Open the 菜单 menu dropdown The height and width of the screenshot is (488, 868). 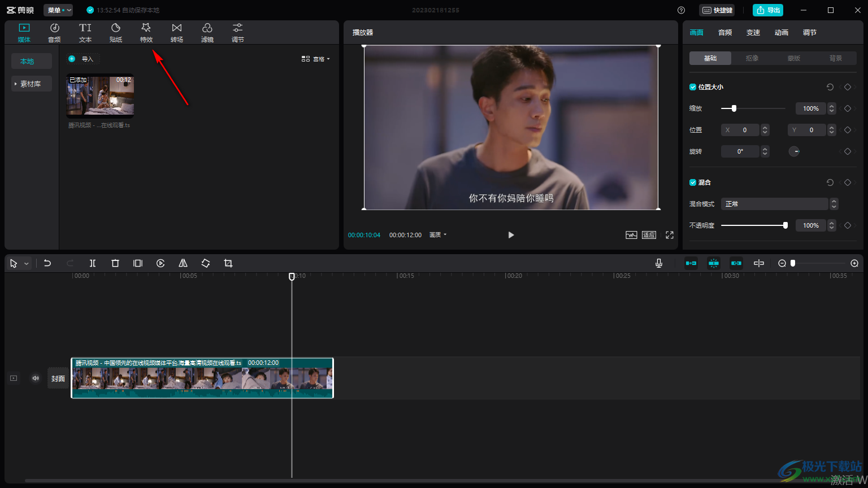coord(58,10)
